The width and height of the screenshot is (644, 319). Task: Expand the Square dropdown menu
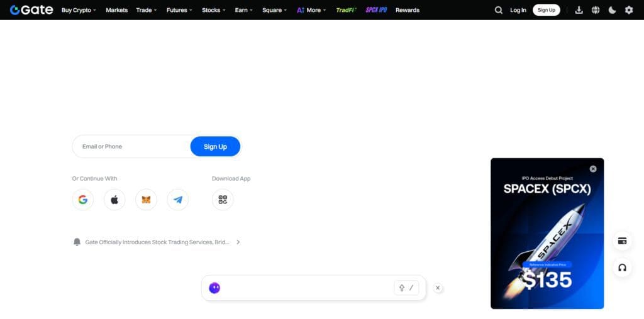click(275, 10)
